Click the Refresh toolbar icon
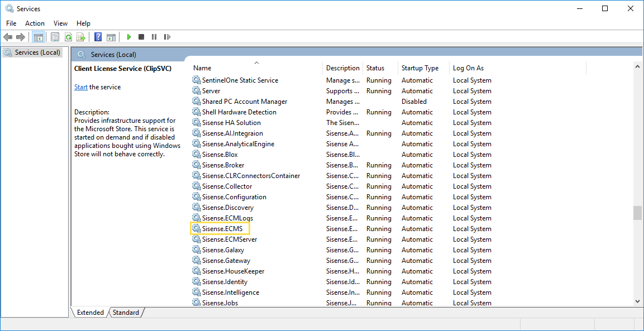Screen dimensions: 644x331 (68, 37)
